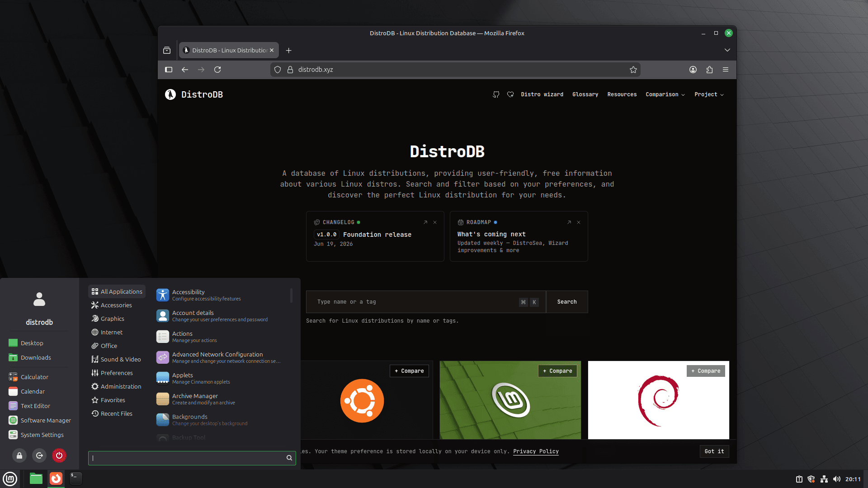Open Firefox list all tabs chevron
Image resolution: width=868 pixels, height=488 pixels.
coord(727,50)
